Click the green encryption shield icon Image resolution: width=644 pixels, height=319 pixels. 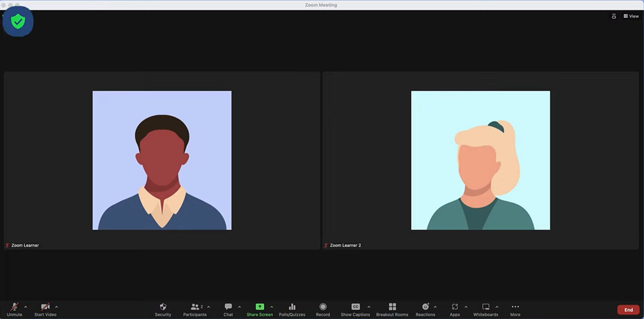(x=18, y=22)
